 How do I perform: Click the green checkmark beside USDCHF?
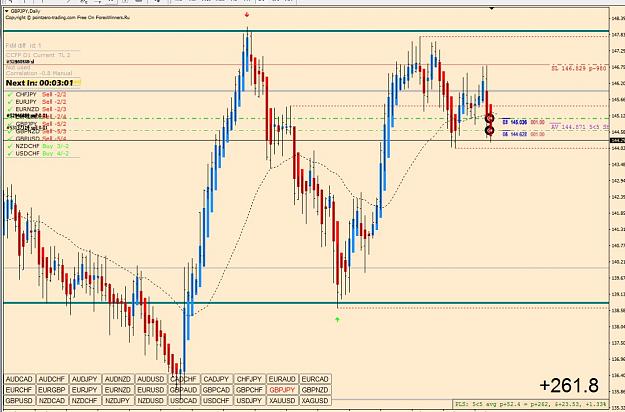tap(10, 153)
